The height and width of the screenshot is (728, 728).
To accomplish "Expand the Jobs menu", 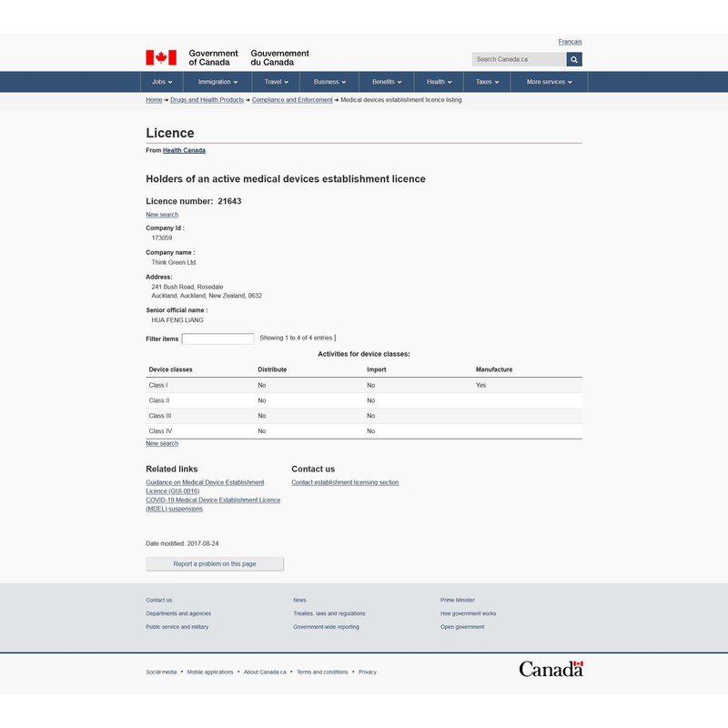I will click(x=164, y=82).
